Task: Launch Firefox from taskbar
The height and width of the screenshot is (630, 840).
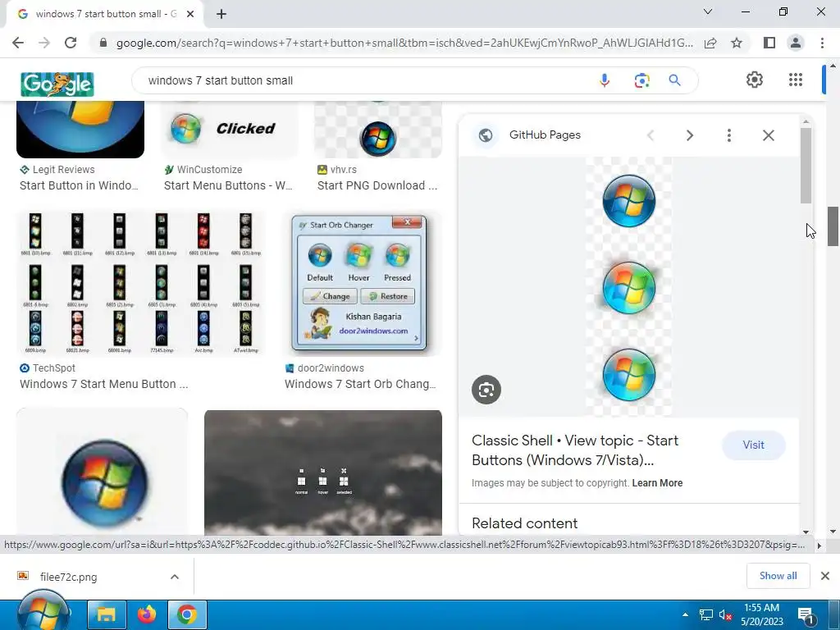Action: click(146, 615)
